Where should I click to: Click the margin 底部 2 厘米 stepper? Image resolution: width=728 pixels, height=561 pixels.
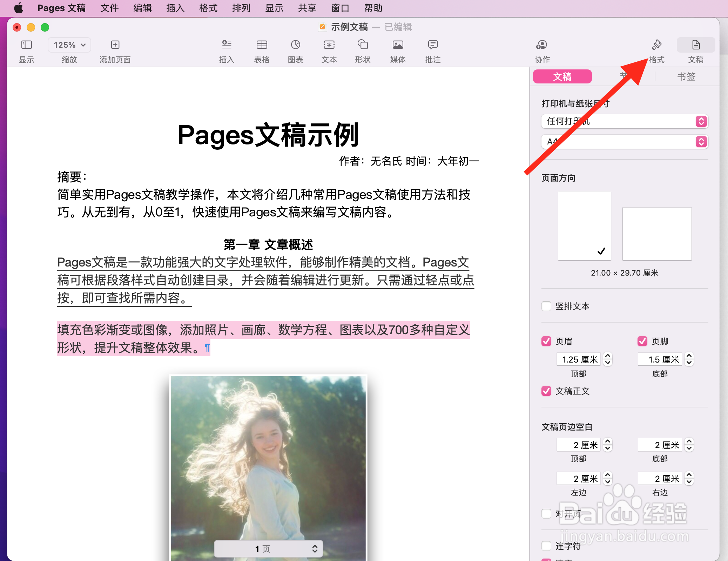coord(689,445)
